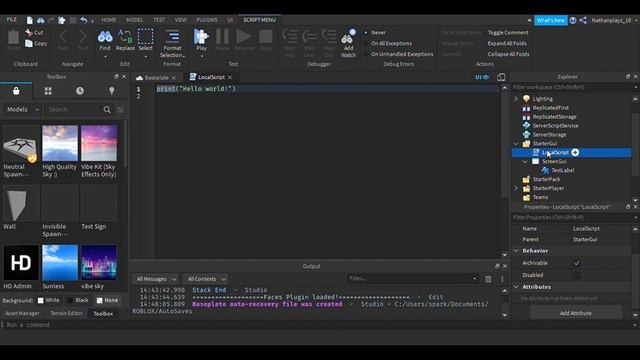Collapse the StarterGui tree node

click(516, 144)
